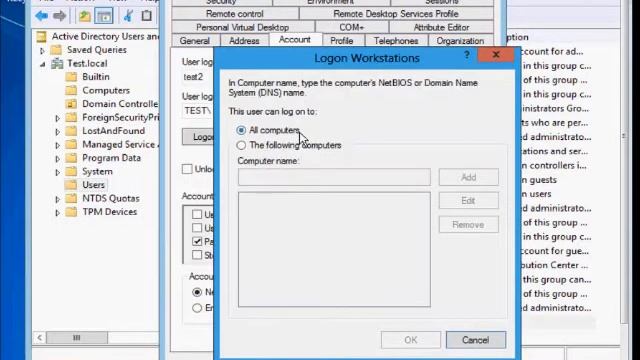This screenshot has height=360, width=640.
Task: Open the COM+ tab
Action: click(351, 27)
